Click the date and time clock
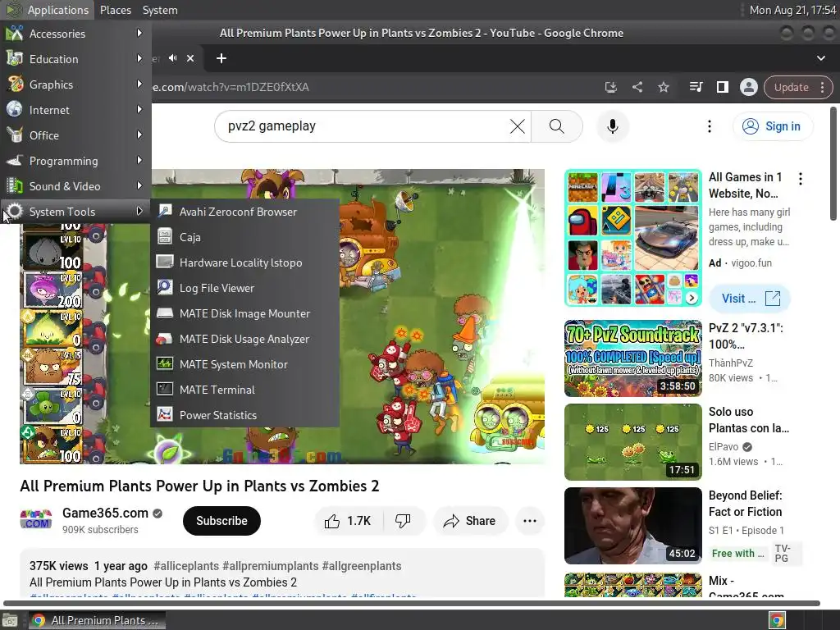 pos(792,10)
